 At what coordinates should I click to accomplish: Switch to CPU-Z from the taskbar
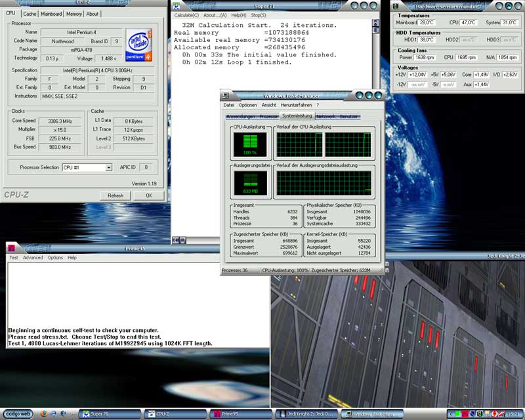click(x=175, y=414)
